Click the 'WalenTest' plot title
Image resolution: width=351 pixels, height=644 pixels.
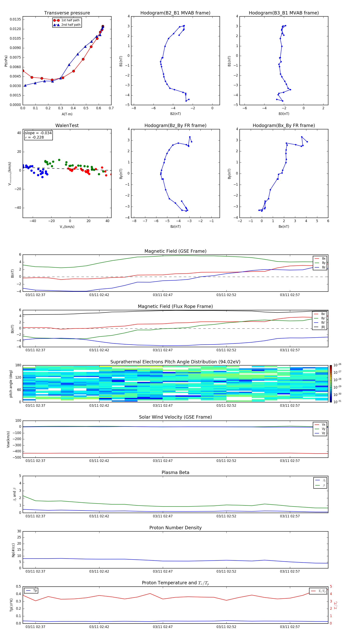pos(67,125)
